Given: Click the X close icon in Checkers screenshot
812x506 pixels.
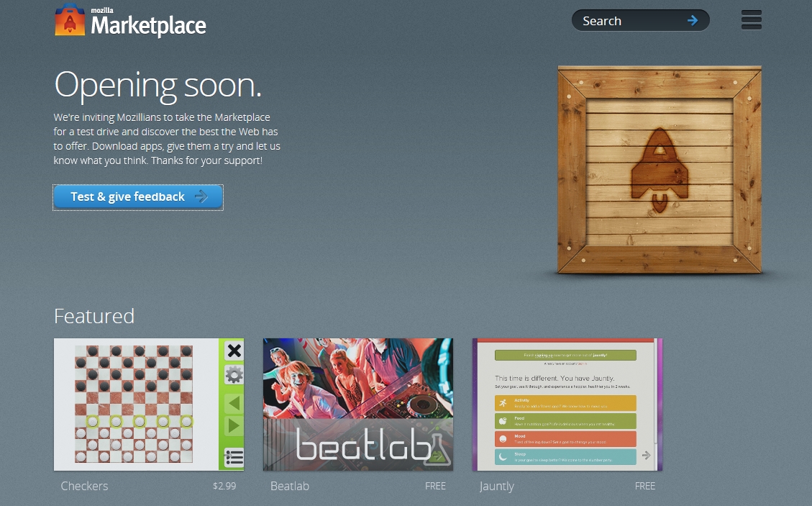Looking at the screenshot, I should tap(234, 351).
